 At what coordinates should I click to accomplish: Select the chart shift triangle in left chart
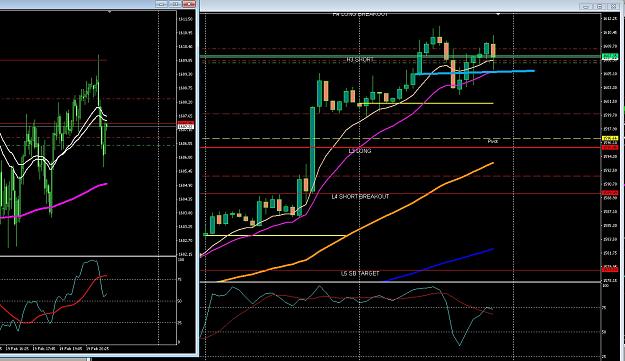pyautogui.click(x=110, y=12)
